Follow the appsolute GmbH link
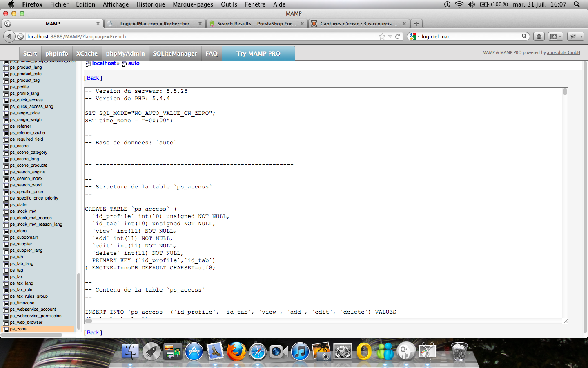This screenshot has width=588, height=368. pyautogui.click(x=563, y=52)
